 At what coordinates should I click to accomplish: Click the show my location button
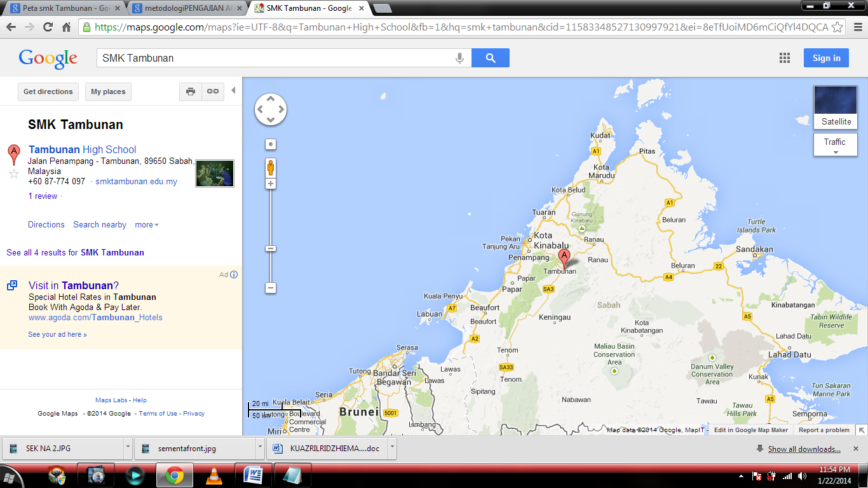[x=271, y=144]
